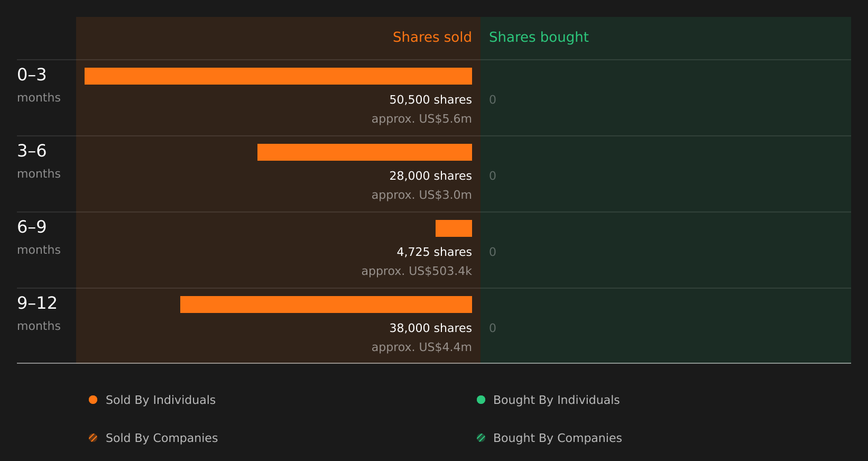This screenshot has height=461, width=868.
Task: Click the bought 0 in 6–9 months row
Action: point(493,252)
